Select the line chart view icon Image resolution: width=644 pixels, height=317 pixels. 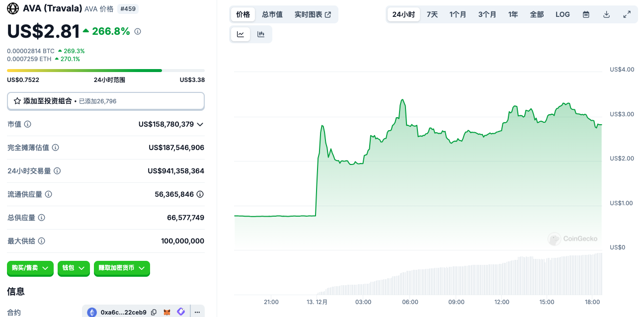(x=241, y=34)
